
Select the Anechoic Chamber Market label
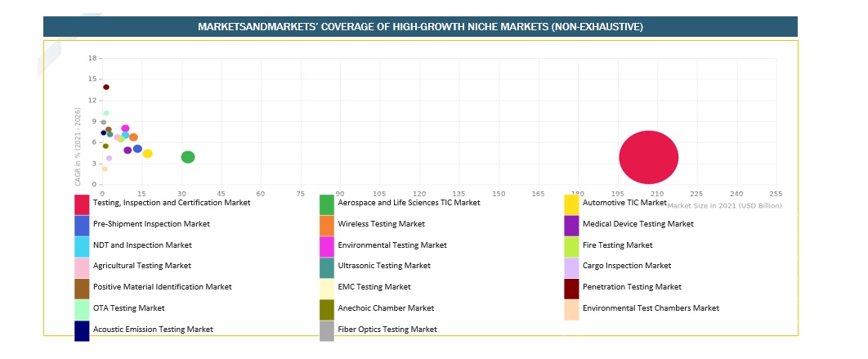[x=386, y=308]
